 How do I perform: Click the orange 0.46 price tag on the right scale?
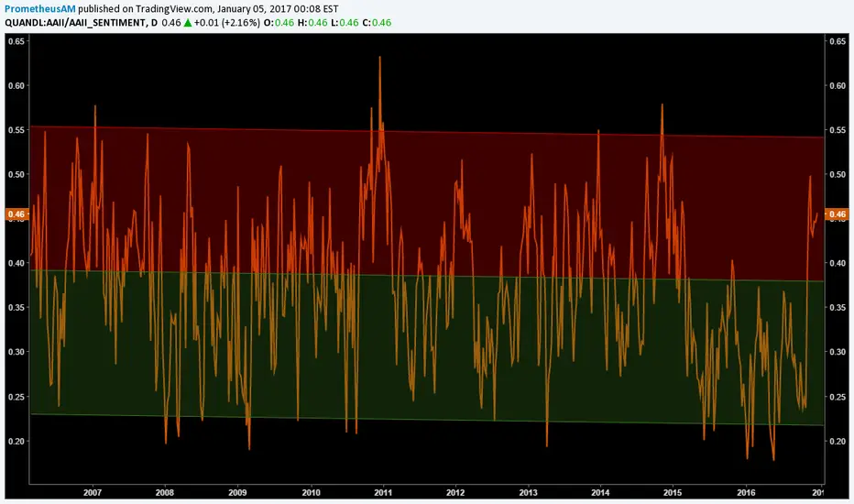click(837, 214)
